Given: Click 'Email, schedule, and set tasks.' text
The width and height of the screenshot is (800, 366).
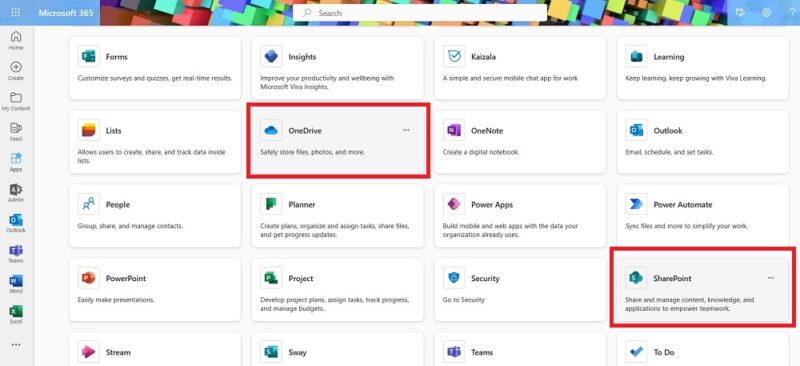Looking at the screenshot, I should pyautogui.click(x=669, y=152).
